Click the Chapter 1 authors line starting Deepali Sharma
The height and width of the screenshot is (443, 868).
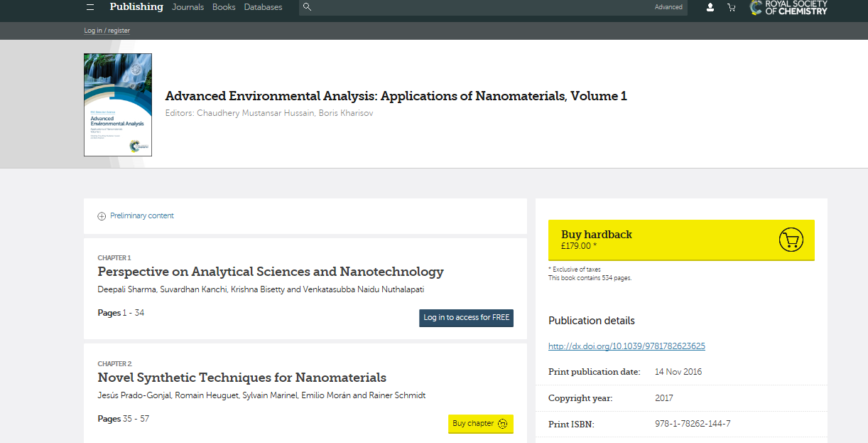[x=261, y=289]
